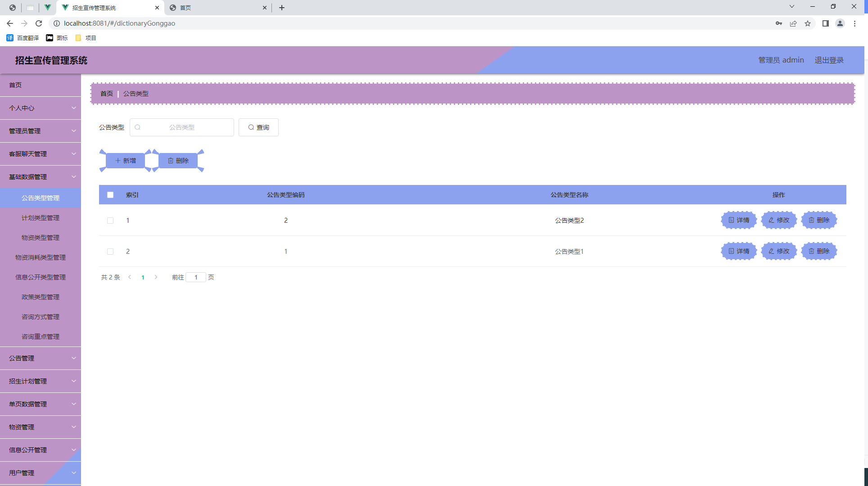The image size is (868, 486).
Task: Open the 百度翻译 bookmark
Action: (x=23, y=38)
